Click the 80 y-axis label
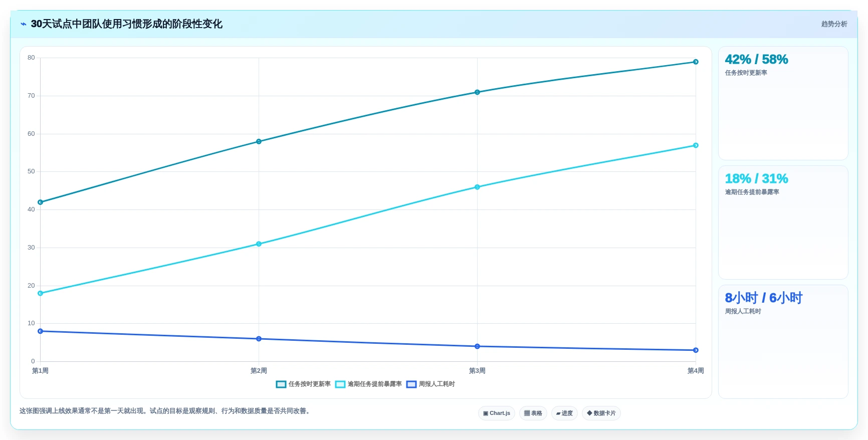 pyautogui.click(x=31, y=58)
